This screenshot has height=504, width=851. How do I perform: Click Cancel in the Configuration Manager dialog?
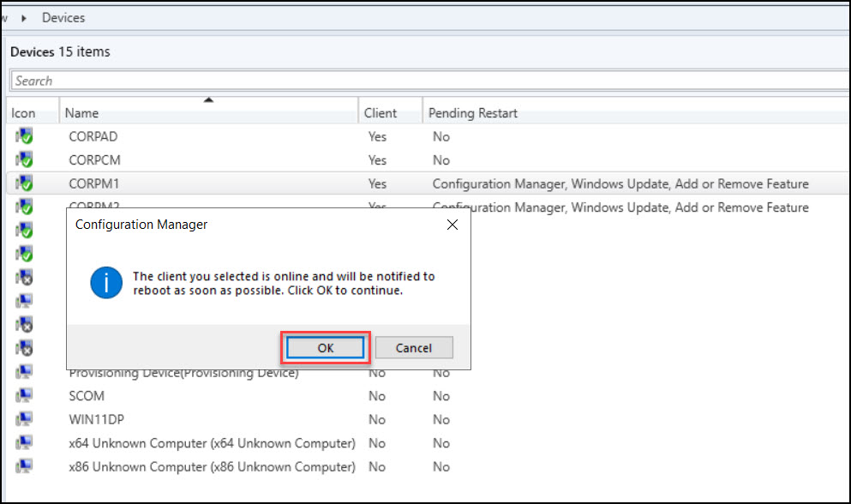(414, 348)
